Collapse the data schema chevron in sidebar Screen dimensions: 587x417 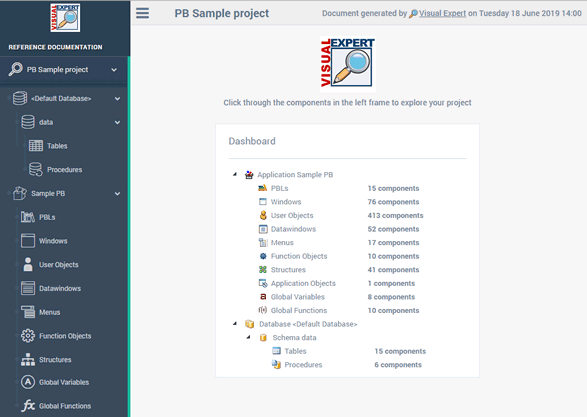coord(118,122)
